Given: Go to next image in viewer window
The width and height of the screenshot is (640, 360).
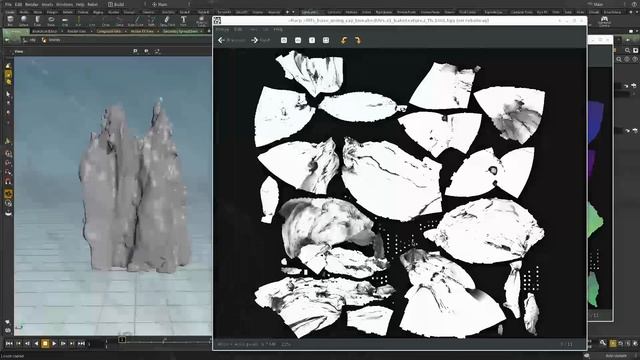Looking at the screenshot, I should pos(260,40).
